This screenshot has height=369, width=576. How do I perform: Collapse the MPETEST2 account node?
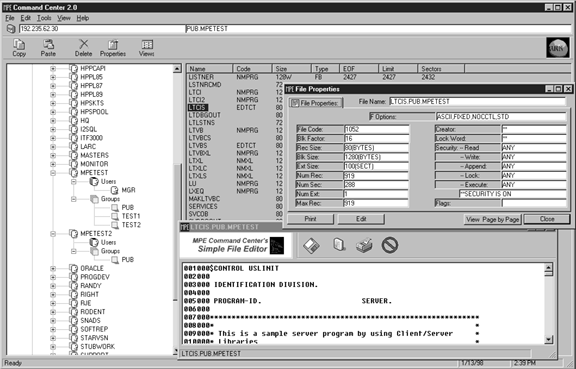coord(53,234)
